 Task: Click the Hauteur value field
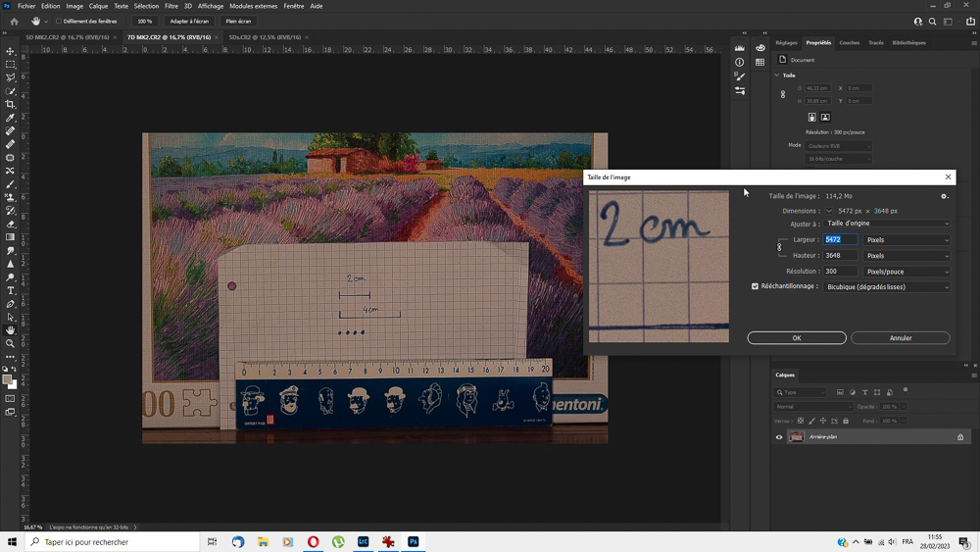[840, 255]
